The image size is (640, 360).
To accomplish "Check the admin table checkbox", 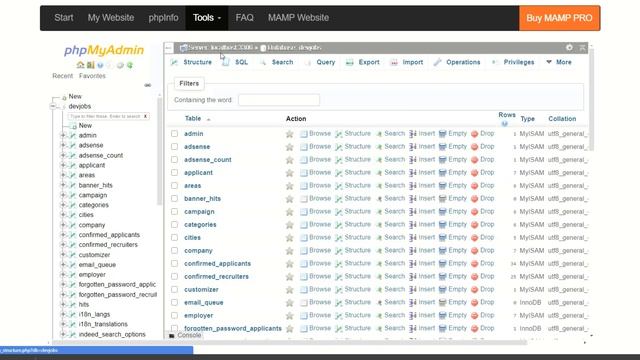I will [175, 133].
